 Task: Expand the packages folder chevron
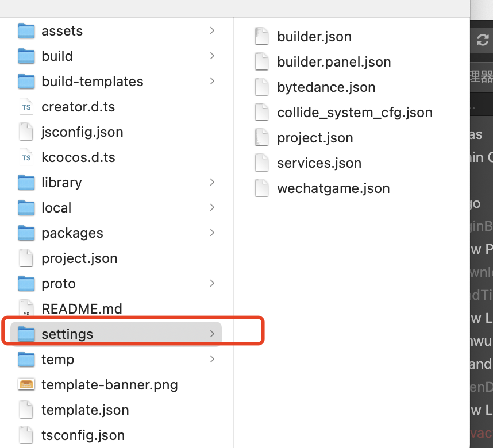[x=212, y=233]
